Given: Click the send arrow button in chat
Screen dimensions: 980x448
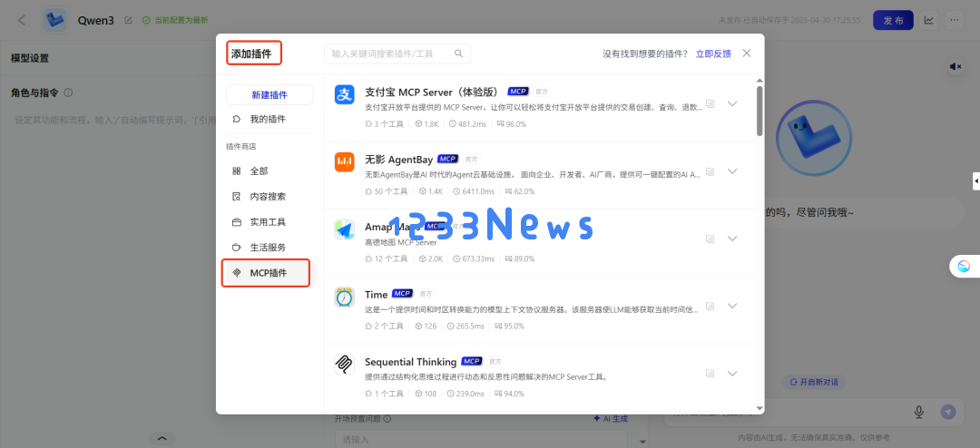Looking at the screenshot, I should [x=949, y=412].
